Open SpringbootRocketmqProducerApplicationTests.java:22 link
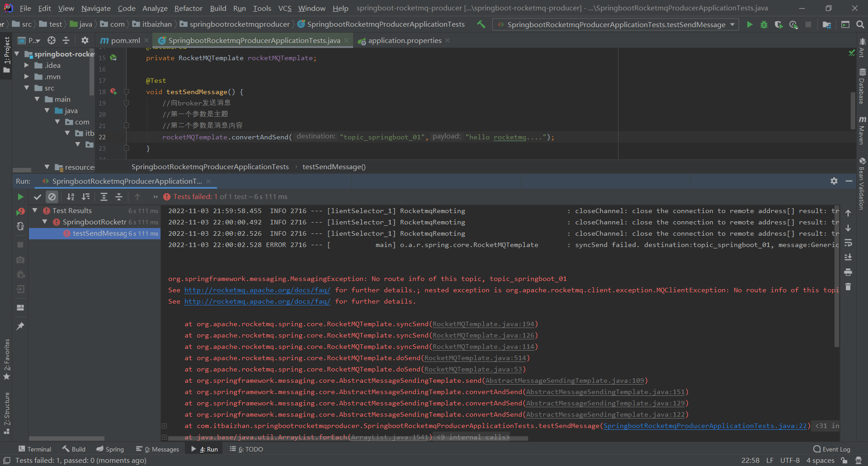 (705, 426)
